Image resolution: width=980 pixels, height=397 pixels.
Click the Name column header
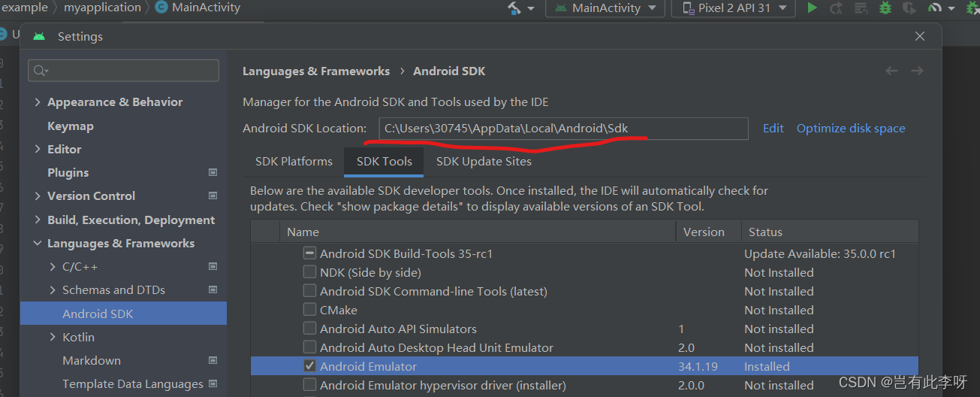pos(478,232)
